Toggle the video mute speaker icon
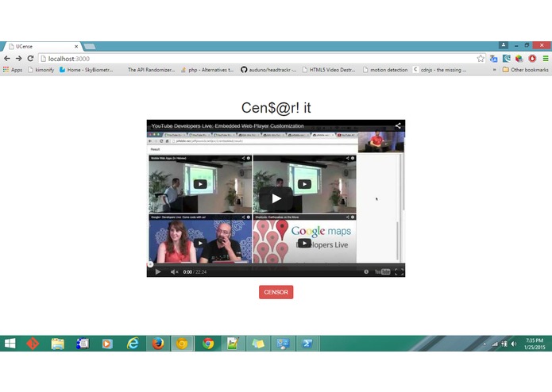The image size is (552, 392). tap(174, 271)
